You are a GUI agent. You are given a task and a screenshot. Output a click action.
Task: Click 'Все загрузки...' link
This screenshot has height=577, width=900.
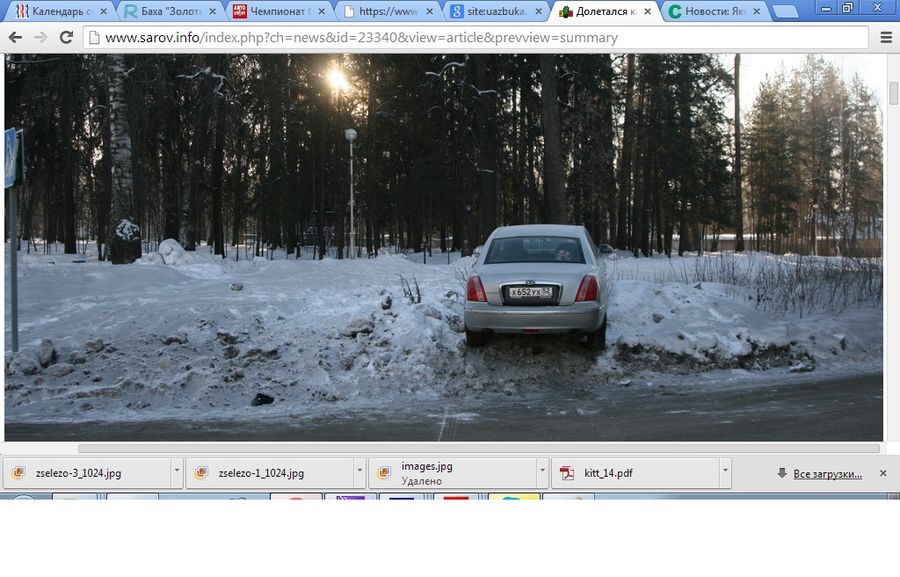point(826,474)
